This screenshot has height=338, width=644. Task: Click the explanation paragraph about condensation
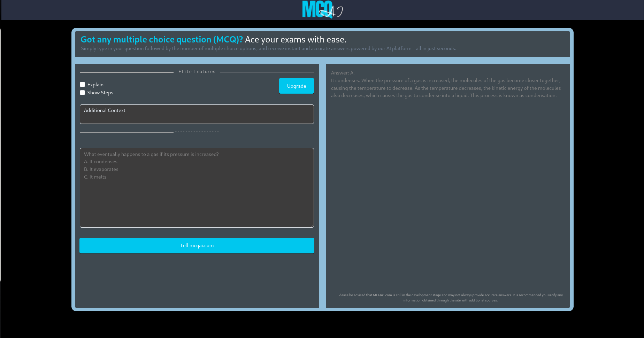pyautogui.click(x=445, y=88)
